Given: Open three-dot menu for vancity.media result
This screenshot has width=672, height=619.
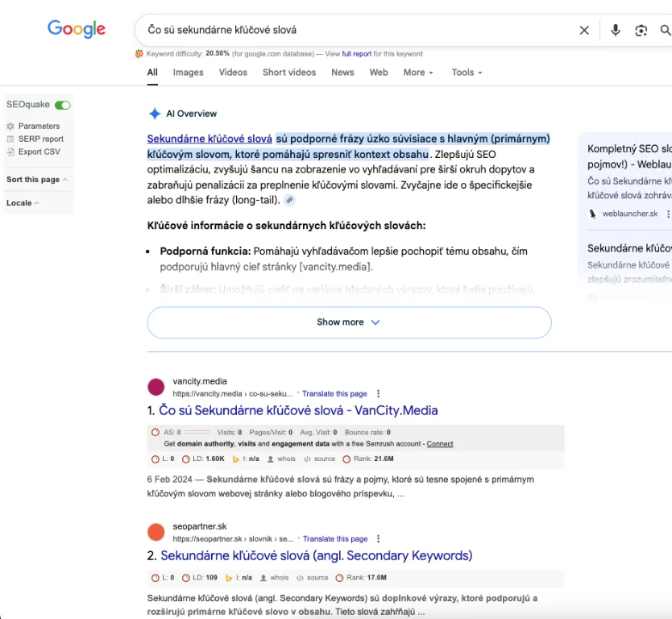Looking at the screenshot, I should [378, 393].
